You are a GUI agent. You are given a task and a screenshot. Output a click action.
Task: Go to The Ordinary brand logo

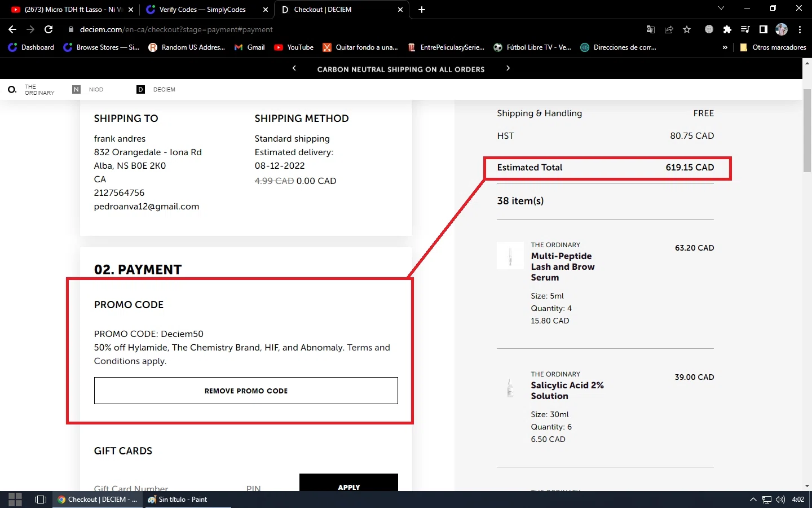point(31,89)
